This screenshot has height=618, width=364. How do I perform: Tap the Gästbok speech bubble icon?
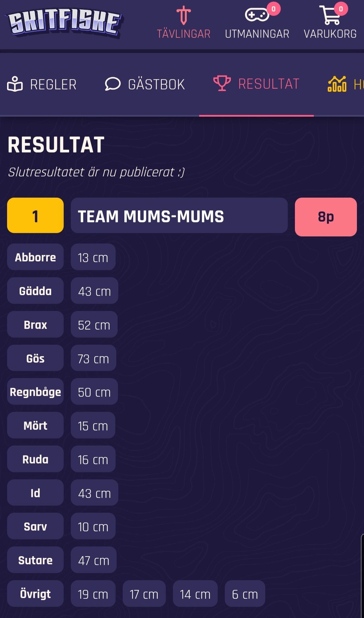pos(113,84)
